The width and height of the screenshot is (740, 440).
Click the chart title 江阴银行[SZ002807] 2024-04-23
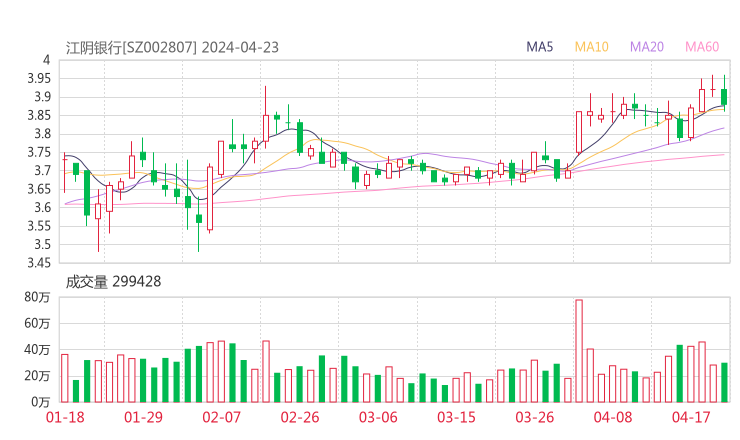click(x=172, y=47)
